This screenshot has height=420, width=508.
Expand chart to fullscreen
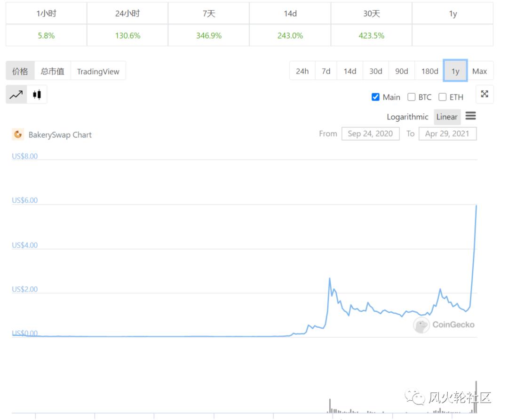[484, 94]
